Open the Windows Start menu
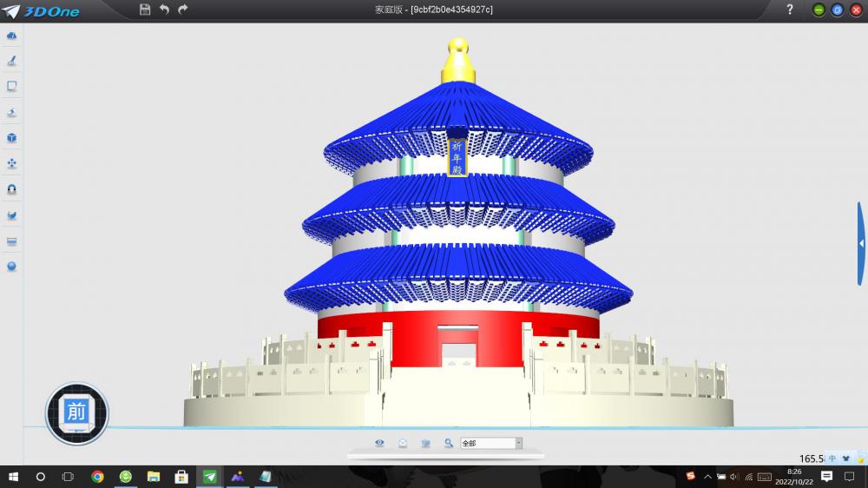The height and width of the screenshot is (488, 868). [13, 477]
